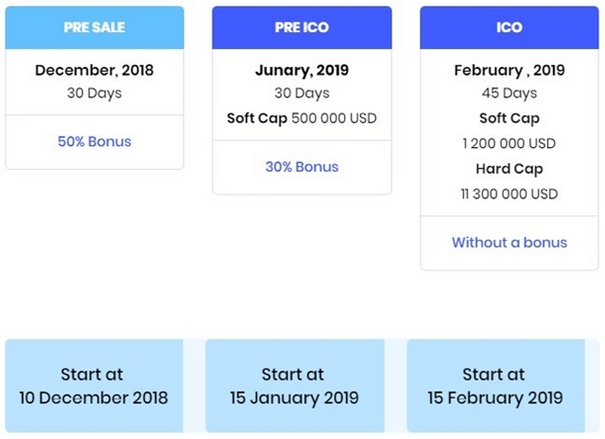Screen dimensions: 605x439
Task: Select the PRE ICO header
Action: (x=301, y=28)
